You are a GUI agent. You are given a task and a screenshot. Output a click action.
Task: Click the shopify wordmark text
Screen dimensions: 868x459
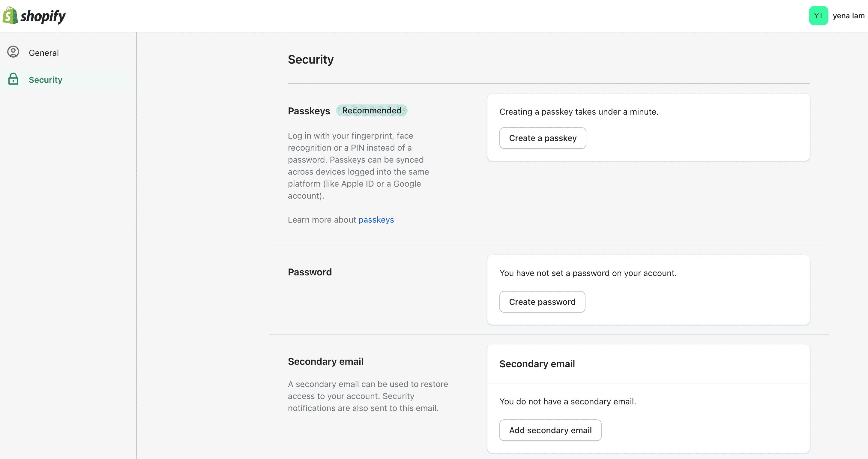tap(43, 16)
